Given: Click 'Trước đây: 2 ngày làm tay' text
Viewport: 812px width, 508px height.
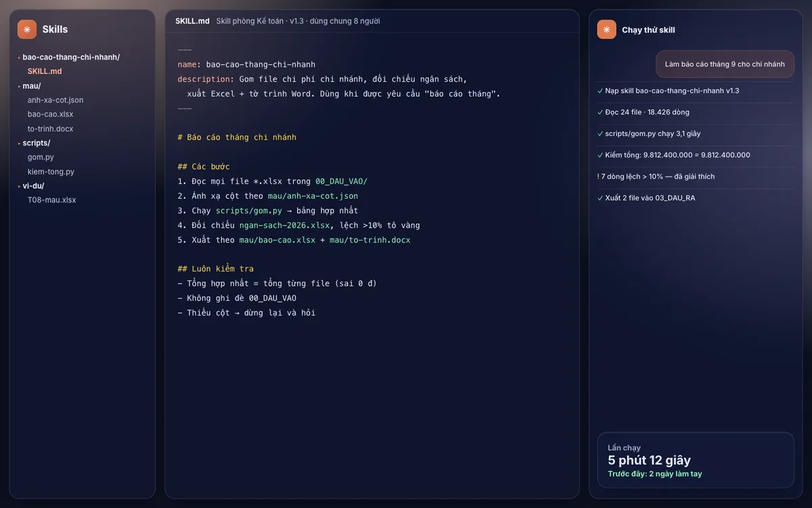Looking at the screenshot, I should click(x=654, y=474).
